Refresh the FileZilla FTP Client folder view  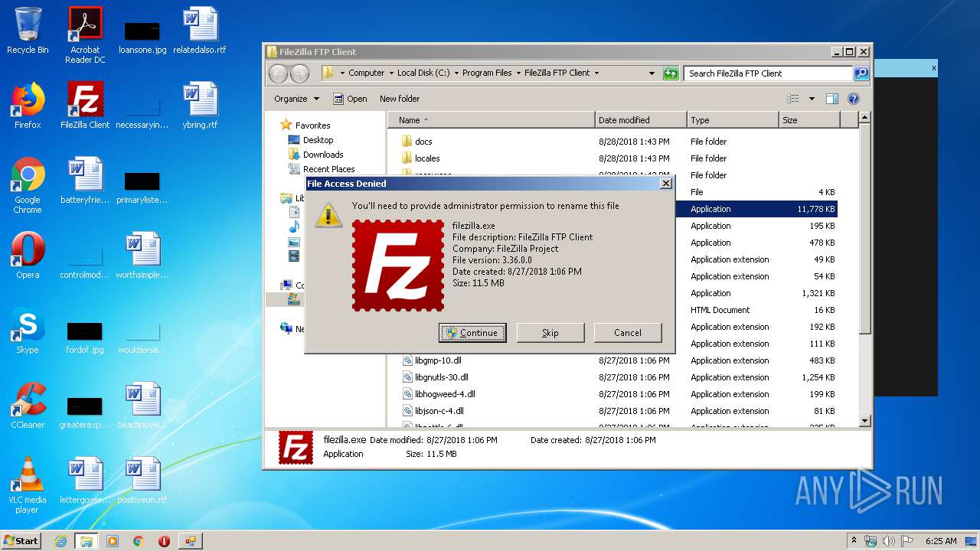click(x=671, y=73)
